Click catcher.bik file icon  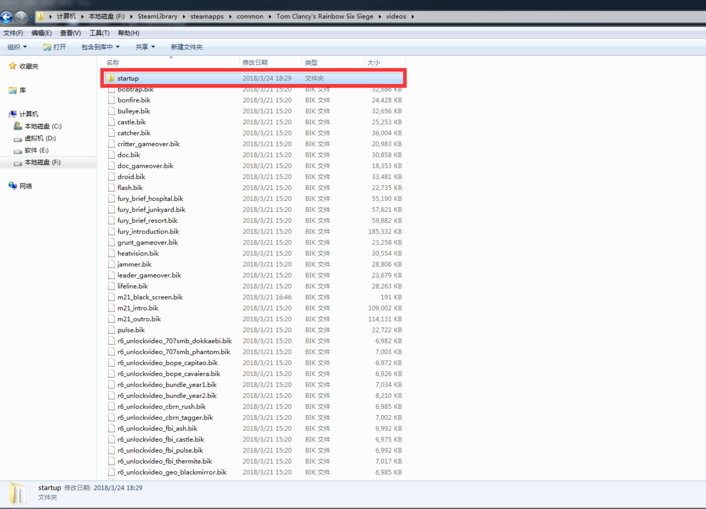click(111, 133)
